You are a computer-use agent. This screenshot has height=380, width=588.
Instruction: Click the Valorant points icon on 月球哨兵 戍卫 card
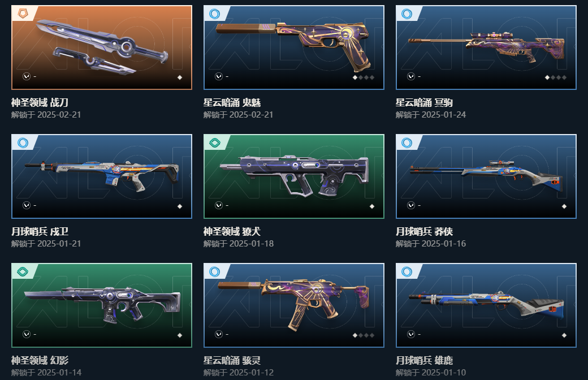(x=27, y=205)
